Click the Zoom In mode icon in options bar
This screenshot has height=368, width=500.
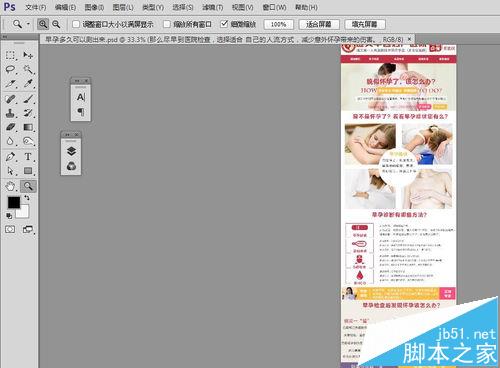(43, 24)
